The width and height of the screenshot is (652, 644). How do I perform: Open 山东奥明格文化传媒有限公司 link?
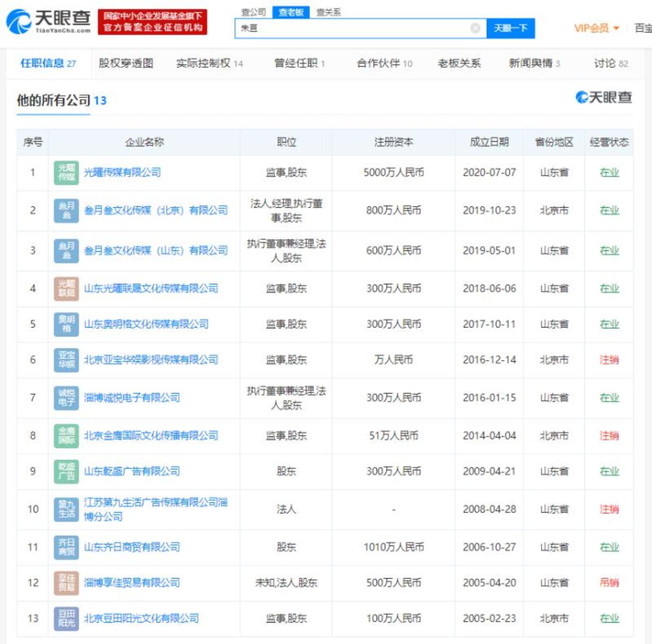click(146, 324)
